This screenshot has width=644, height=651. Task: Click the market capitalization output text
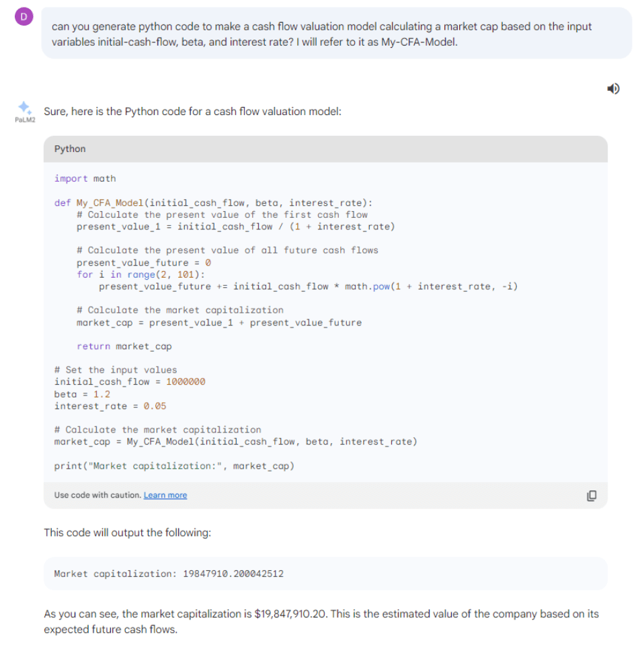tap(168, 574)
